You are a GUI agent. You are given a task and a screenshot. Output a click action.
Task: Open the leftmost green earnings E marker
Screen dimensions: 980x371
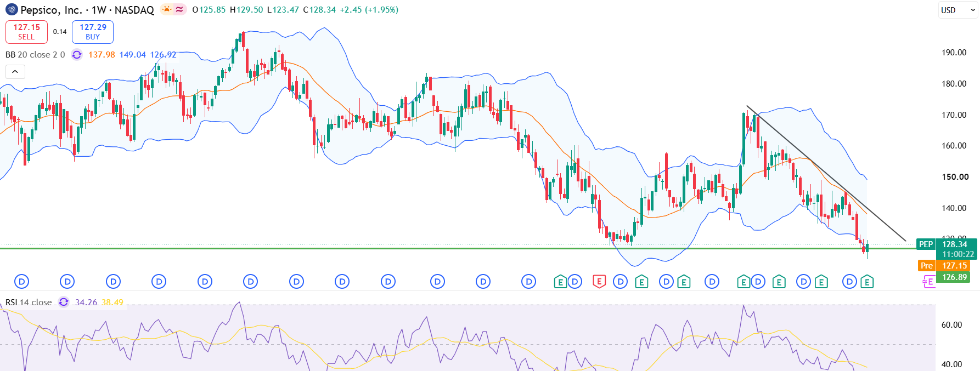click(560, 282)
